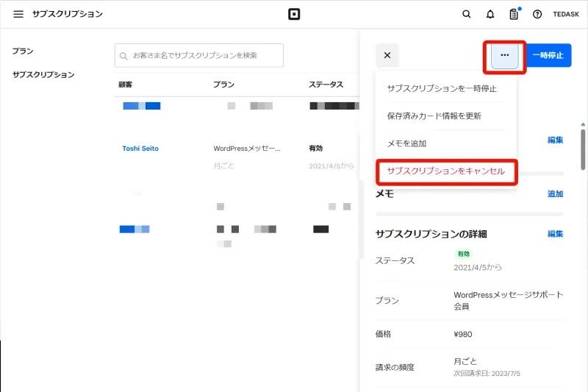Viewport: 588px width, 392px height.
Task: Click the サブスクリプション page title
Action: 68,14
